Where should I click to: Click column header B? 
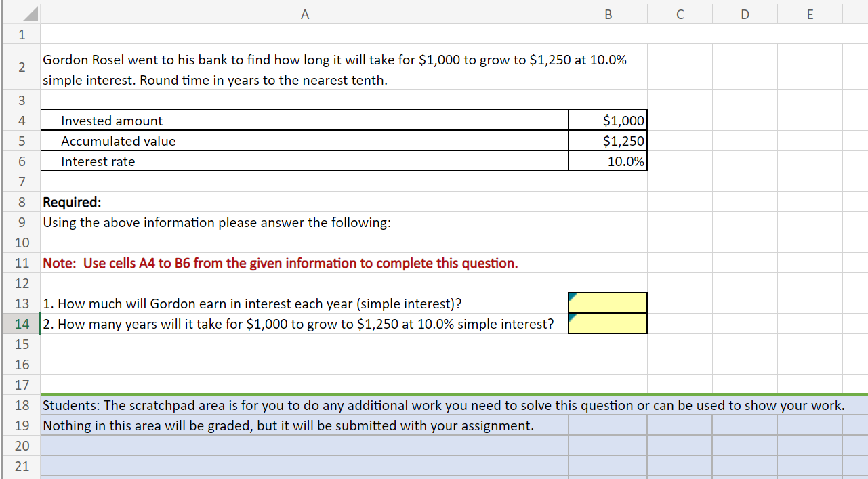point(607,14)
